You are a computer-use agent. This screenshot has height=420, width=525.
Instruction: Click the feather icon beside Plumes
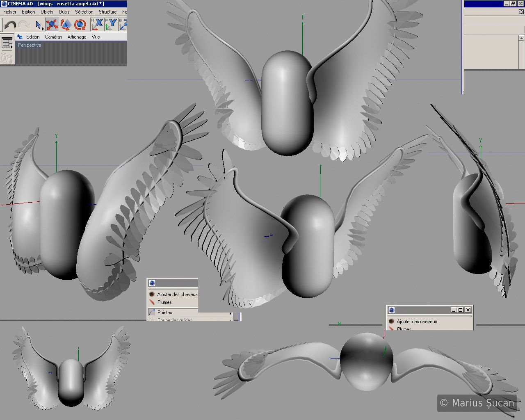coord(152,302)
